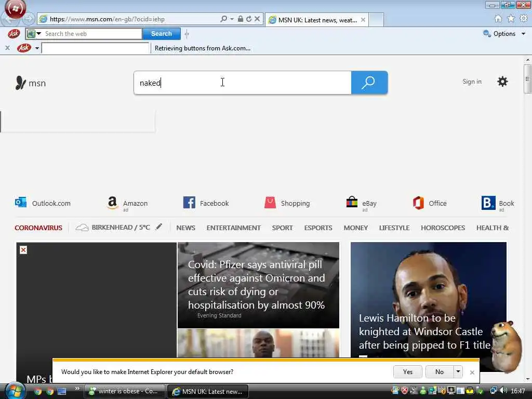532x399 pixels.
Task: Close the MSN UK browser tab
Action: [x=363, y=20]
